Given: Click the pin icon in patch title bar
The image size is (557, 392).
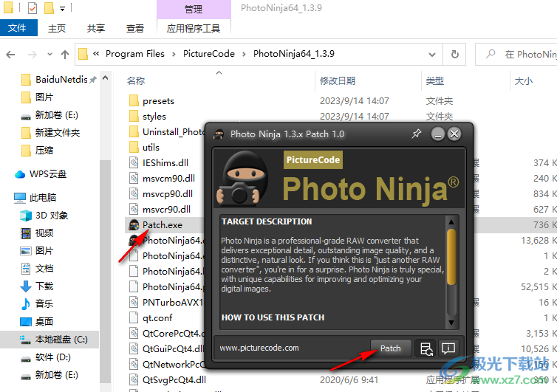Looking at the screenshot, I should (417, 134).
